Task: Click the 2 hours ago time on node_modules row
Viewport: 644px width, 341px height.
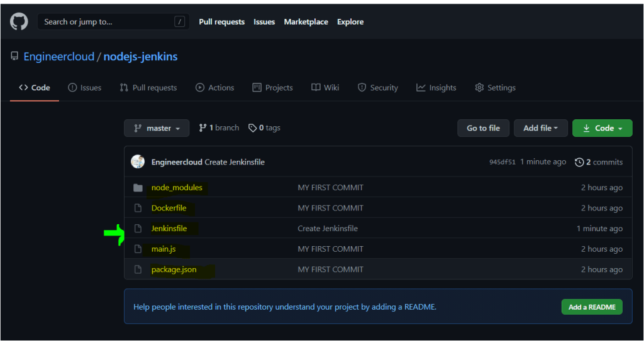Action: coord(602,188)
